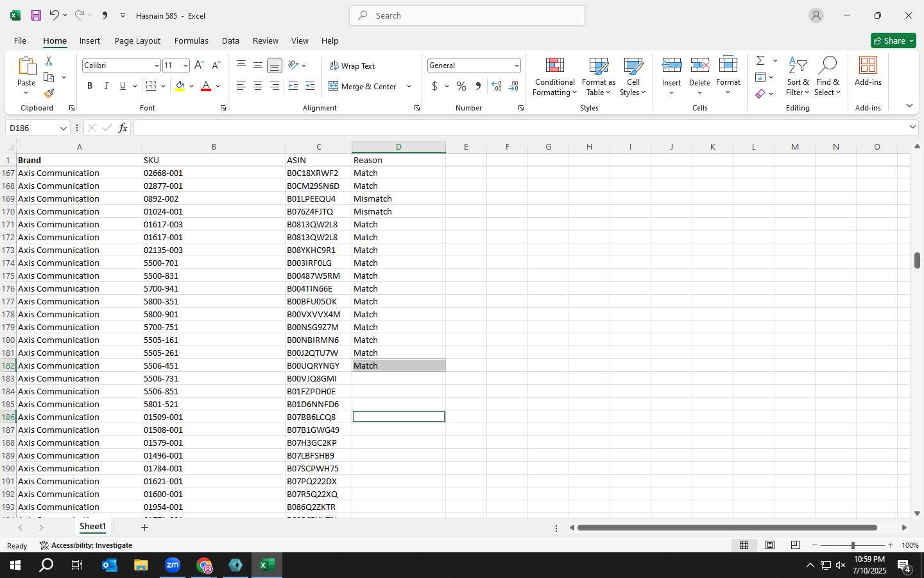Toggle Italic formatting

pyautogui.click(x=107, y=86)
